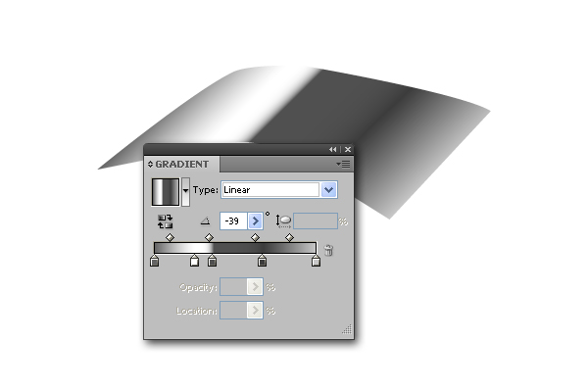Viewport: 588px width, 392px height.
Task: Click the gradient angle icon
Action: pyautogui.click(x=205, y=220)
